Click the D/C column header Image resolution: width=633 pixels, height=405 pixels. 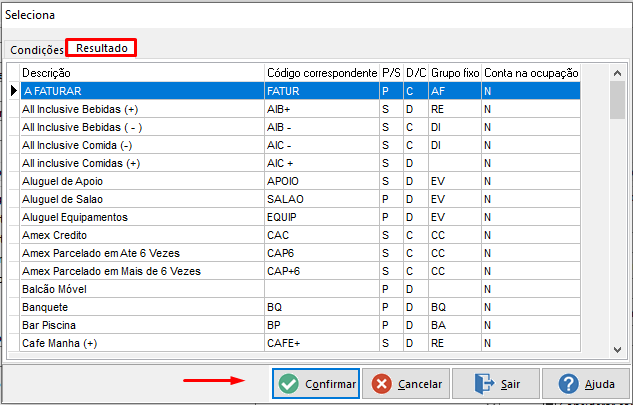pyautogui.click(x=416, y=73)
